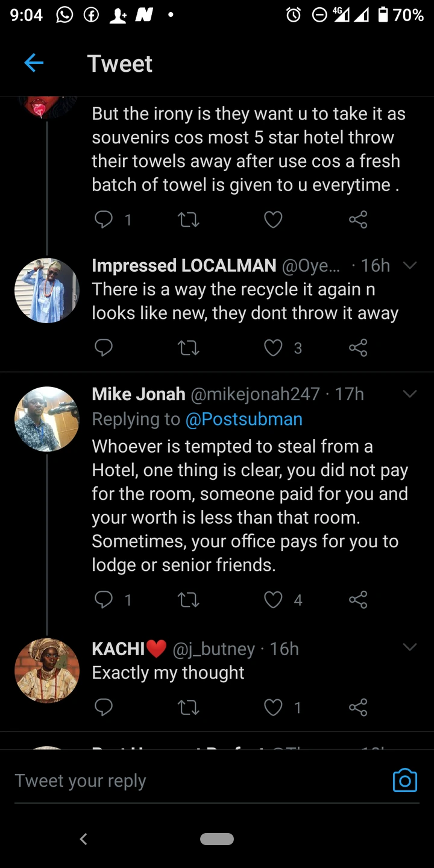Tap the back arrow beside Tweet title
The height and width of the screenshot is (868, 434).
click(x=34, y=63)
